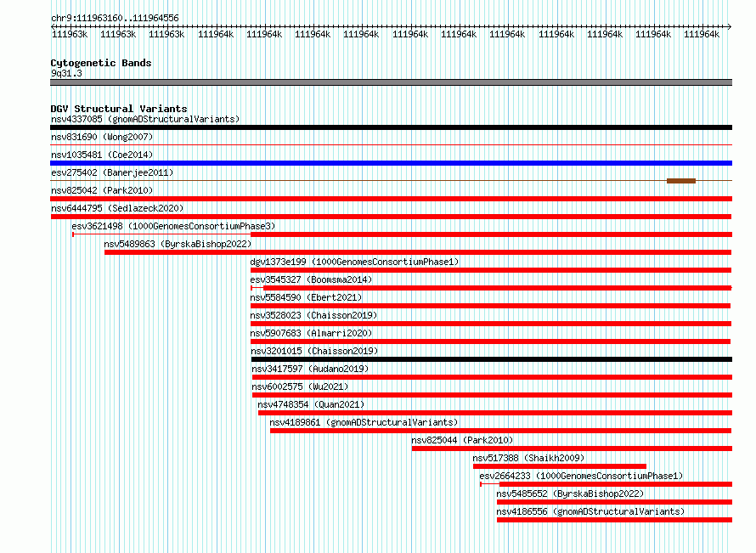Open nsv5584590 (Ebert2021) label

pos(306,297)
